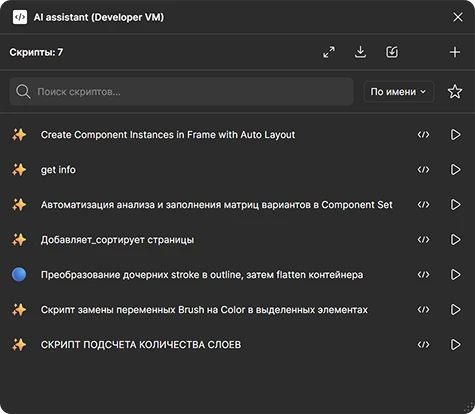Click the magnifier icon in search field
Image resolution: width=475 pixels, height=414 pixels.
point(23,92)
